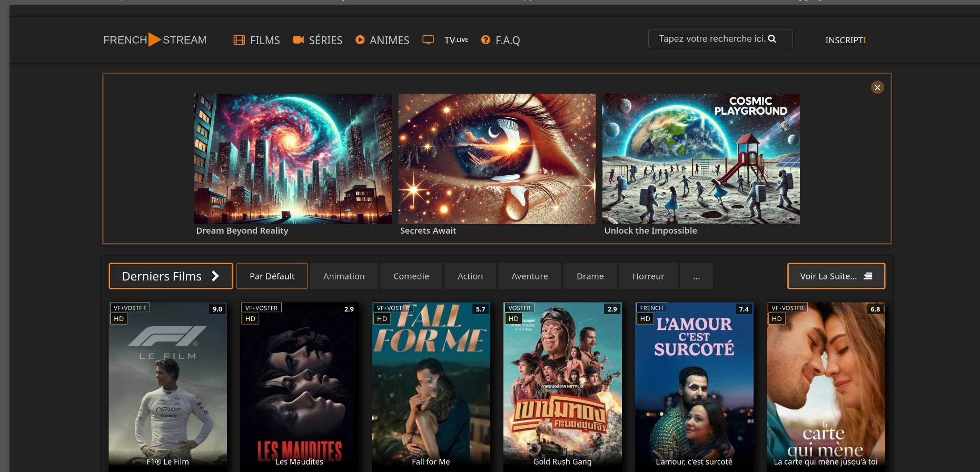Select the Comedie genre tab
The height and width of the screenshot is (472, 980).
pos(411,276)
